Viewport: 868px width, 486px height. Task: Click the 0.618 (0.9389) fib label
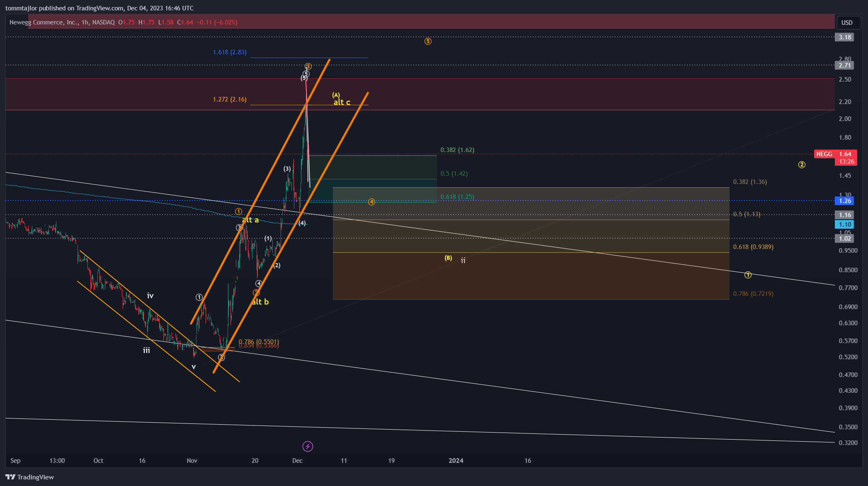pyautogui.click(x=753, y=247)
